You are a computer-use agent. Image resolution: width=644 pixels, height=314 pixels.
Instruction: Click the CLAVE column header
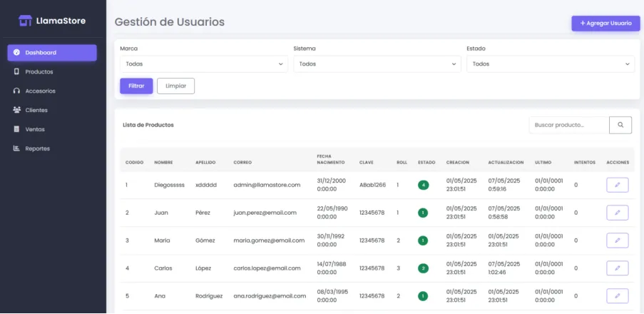[x=367, y=162]
